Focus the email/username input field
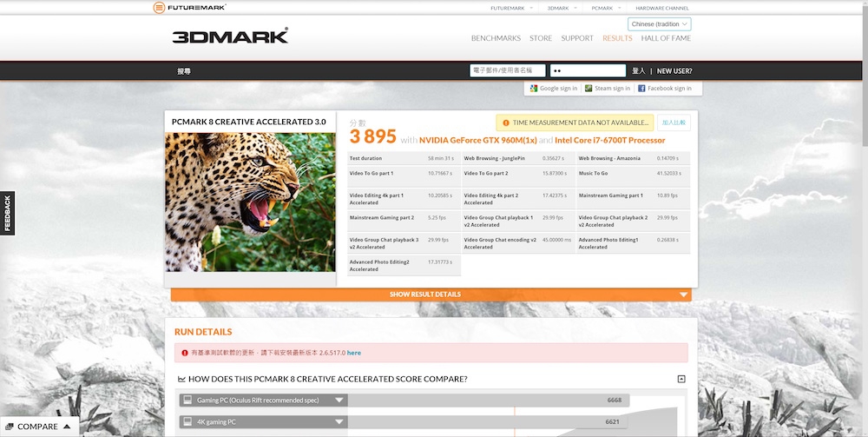Image resolution: width=868 pixels, height=437 pixels. (x=508, y=70)
